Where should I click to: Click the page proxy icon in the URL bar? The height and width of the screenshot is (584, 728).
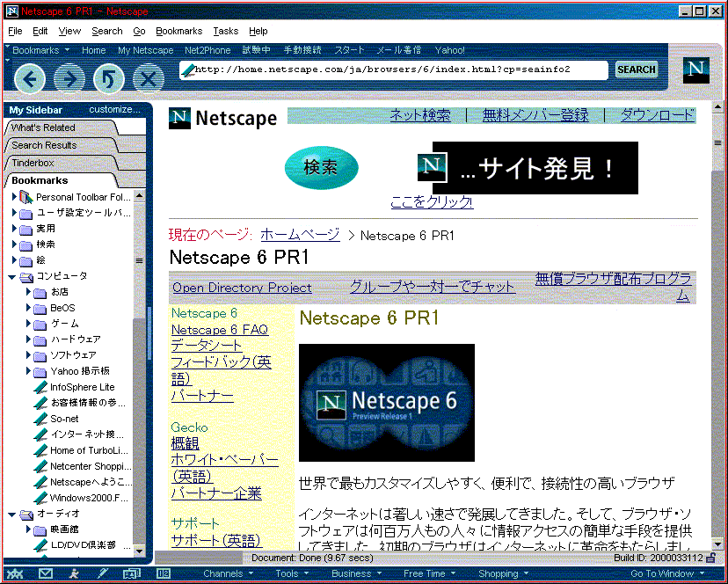tap(188, 69)
